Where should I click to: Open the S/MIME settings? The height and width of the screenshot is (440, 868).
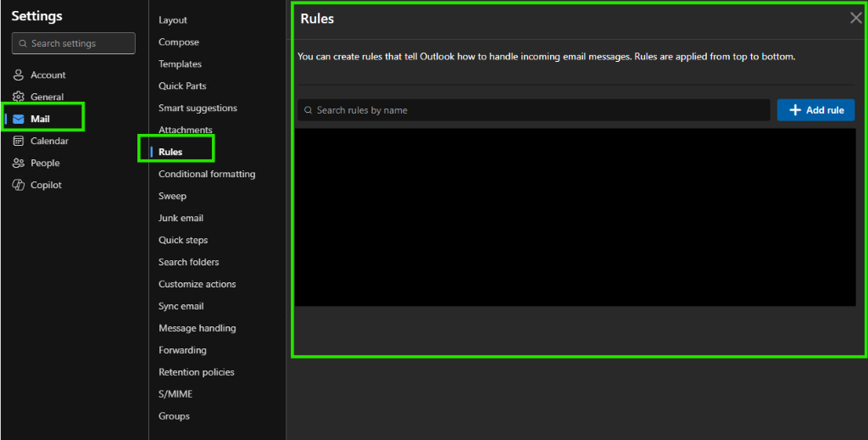coord(175,394)
